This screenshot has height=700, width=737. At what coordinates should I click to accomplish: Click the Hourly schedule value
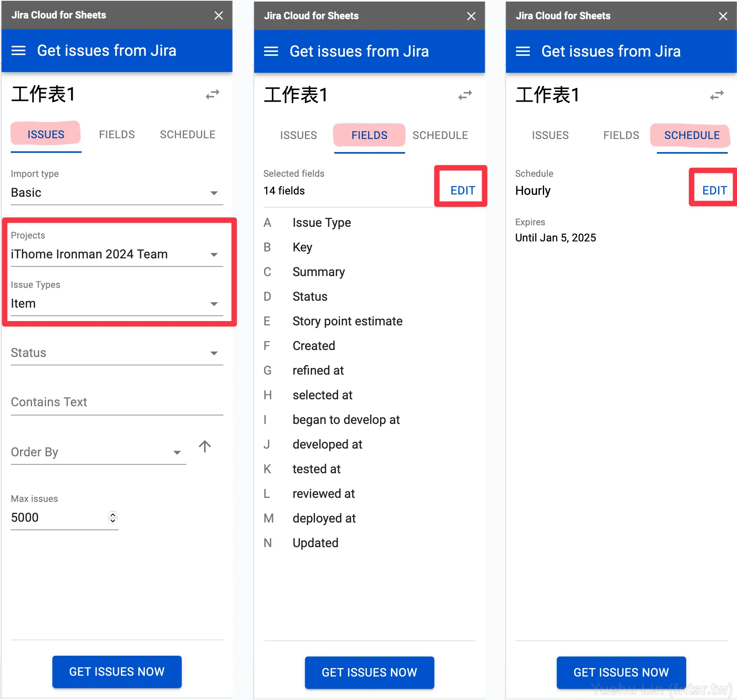click(x=533, y=191)
